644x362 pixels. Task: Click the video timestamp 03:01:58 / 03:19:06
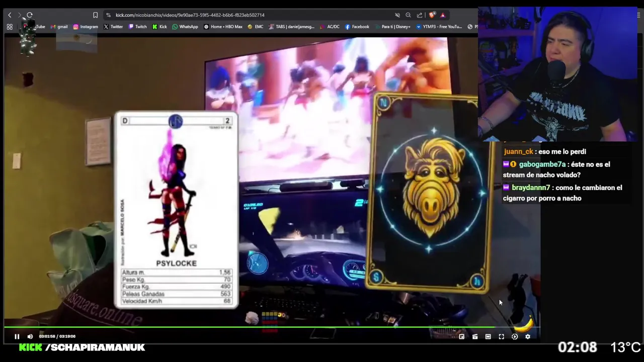coord(57,336)
